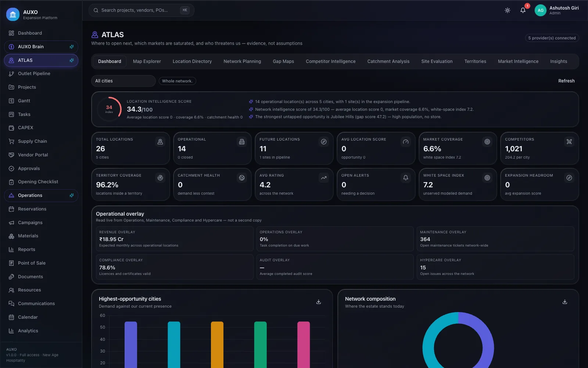Image resolution: width=588 pixels, height=368 pixels.
Task: Click 5 provider(s) connected badge
Action: coord(552,38)
